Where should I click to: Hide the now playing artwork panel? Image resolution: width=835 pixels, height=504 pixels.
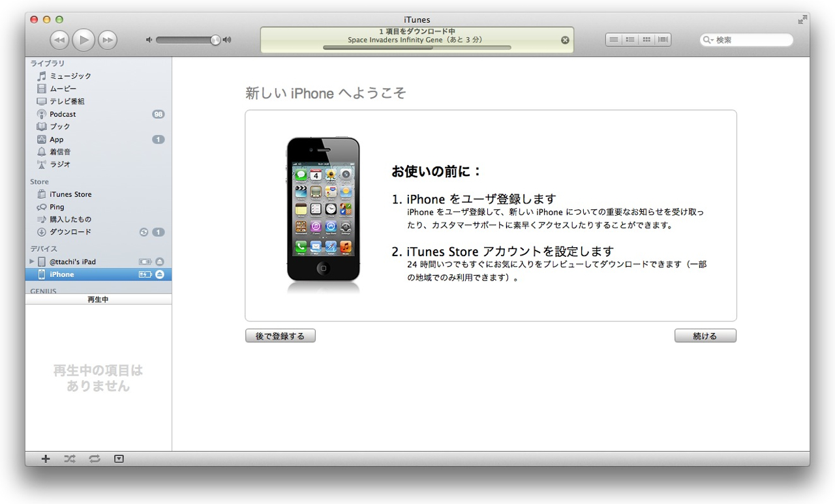tap(119, 459)
